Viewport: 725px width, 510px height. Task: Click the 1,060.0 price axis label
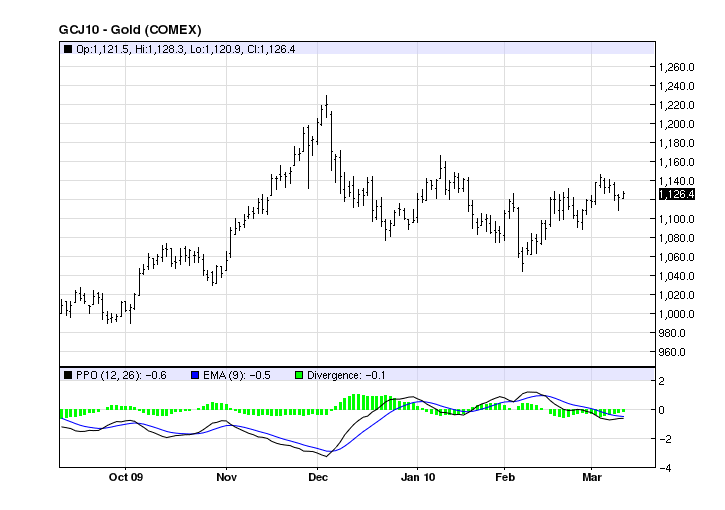coord(676,257)
